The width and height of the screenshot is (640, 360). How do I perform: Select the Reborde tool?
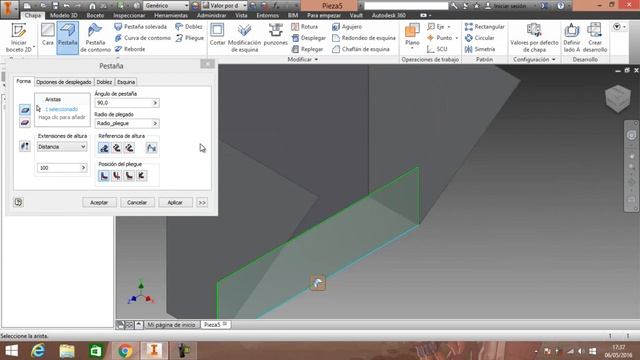[x=130, y=49]
